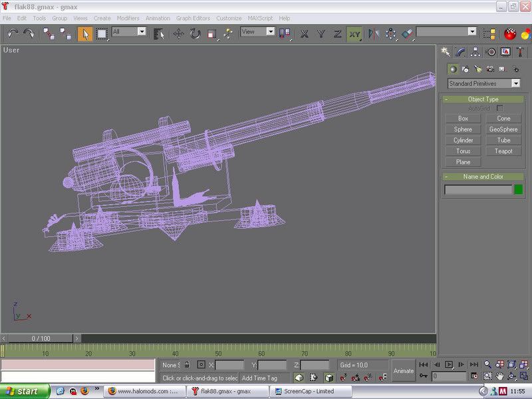The width and height of the screenshot is (532, 399).
Task: Click the Pan hand viewport tool
Action: pos(499,376)
